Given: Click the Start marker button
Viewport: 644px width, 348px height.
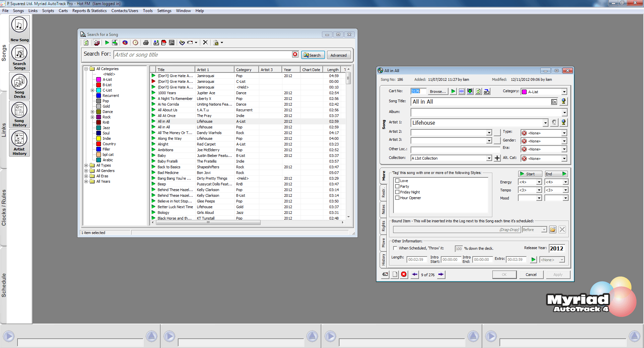Looking at the screenshot, I should pos(530,174).
